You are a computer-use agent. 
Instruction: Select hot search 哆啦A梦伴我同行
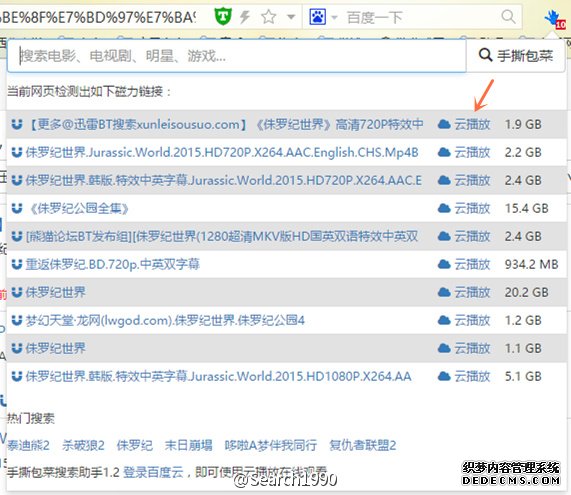coord(271,445)
